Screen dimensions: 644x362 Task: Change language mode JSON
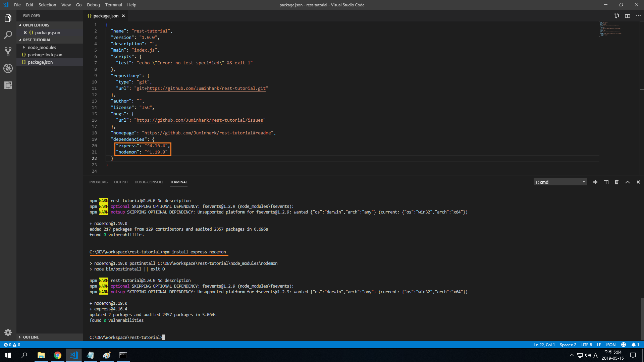pos(610,345)
